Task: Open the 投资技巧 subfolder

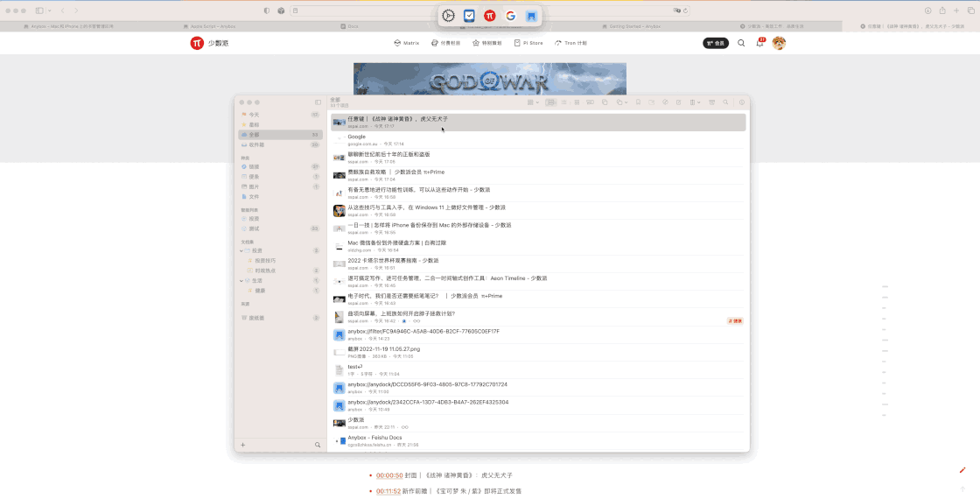Action: (280, 261)
